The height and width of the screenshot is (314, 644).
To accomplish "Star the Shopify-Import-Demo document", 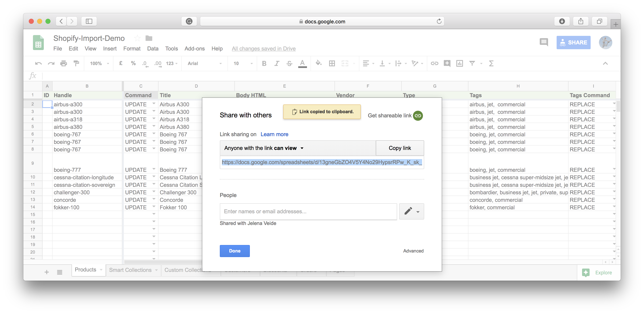I will coord(137,38).
